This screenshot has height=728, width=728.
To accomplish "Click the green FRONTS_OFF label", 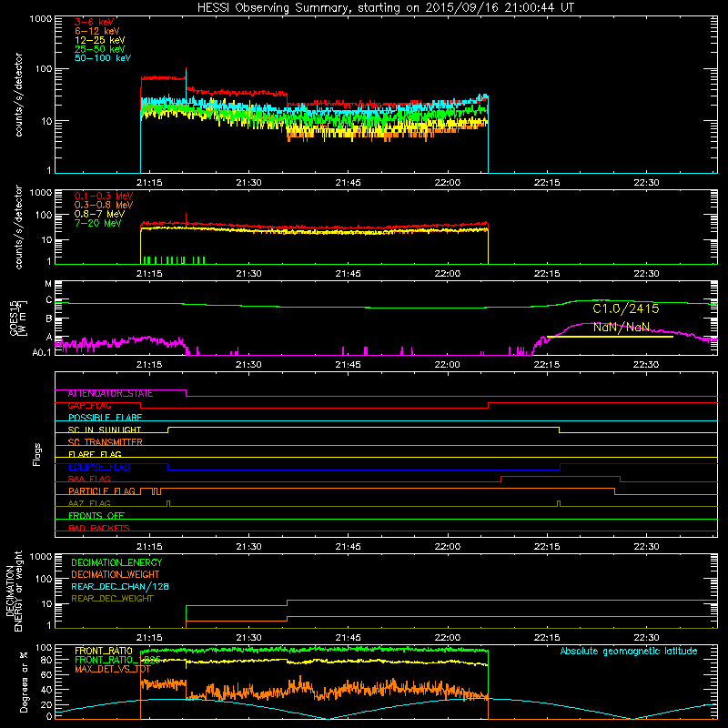I will tap(96, 516).
